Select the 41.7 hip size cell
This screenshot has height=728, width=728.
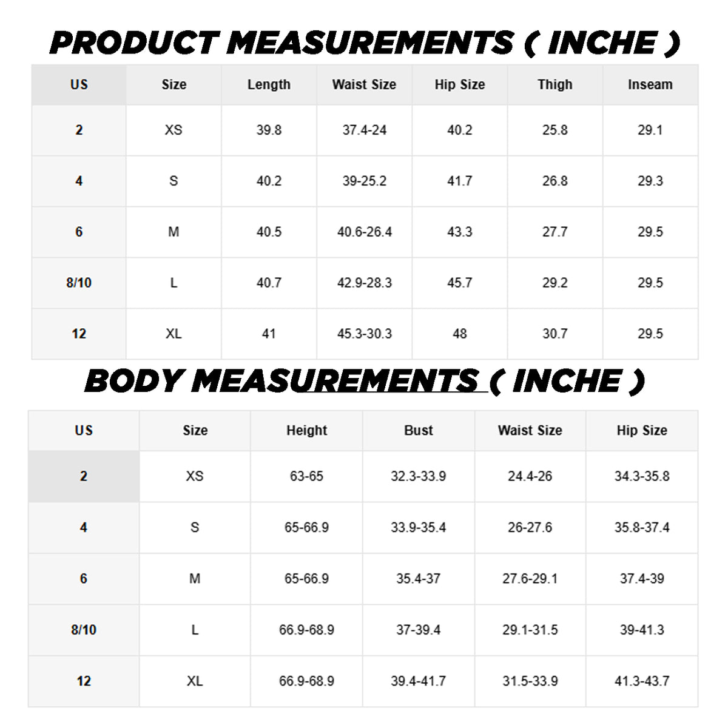pyautogui.click(x=459, y=181)
